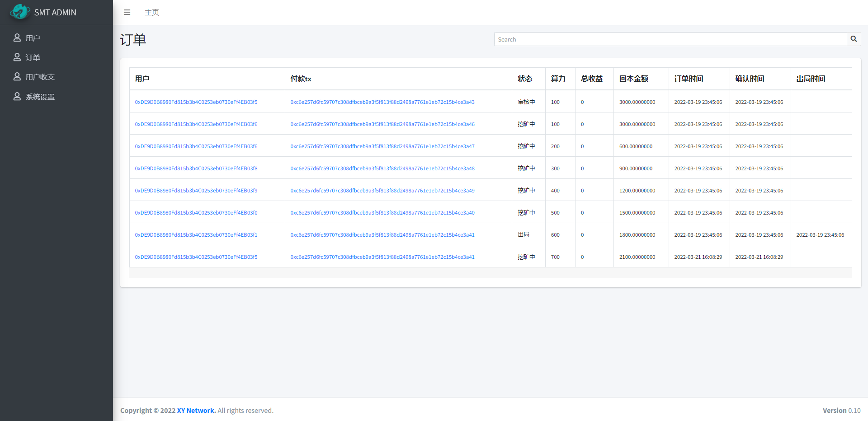Open payment tx ending 5b4ce3a49
Image resolution: width=868 pixels, height=421 pixels.
pos(382,191)
